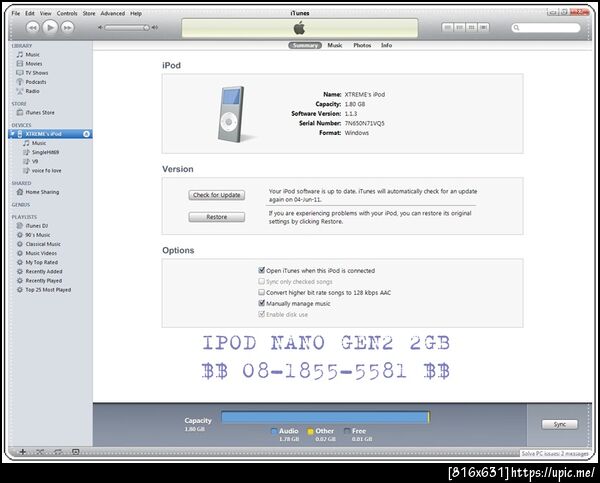Click the high volume speaker icon

pyautogui.click(x=155, y=28)
